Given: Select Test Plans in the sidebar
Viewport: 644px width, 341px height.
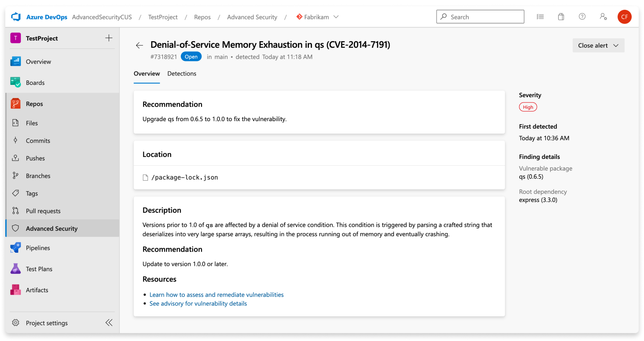Looking at the screenshot, I should pos(39,269).
